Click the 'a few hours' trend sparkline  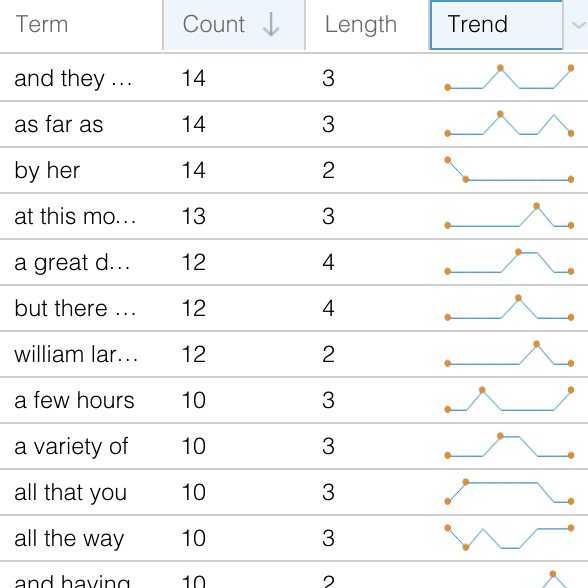[x=509, y=400]
